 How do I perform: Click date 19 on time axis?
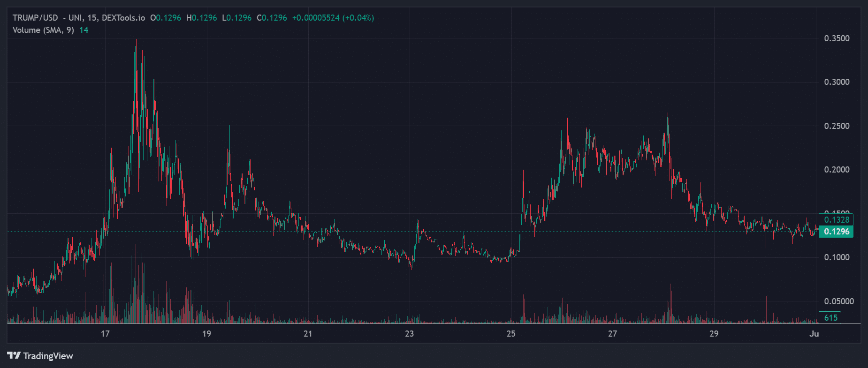206,334
